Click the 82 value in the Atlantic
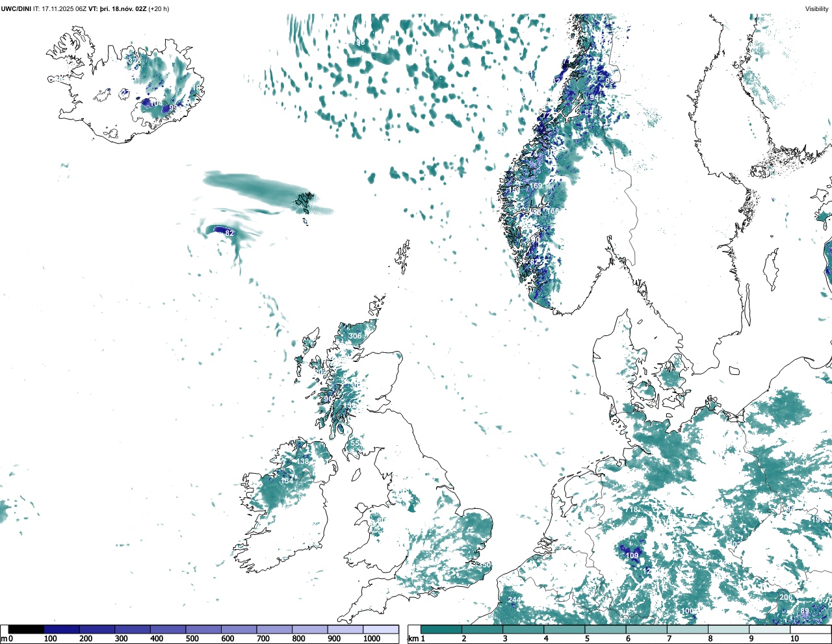 tap(229, 233)
